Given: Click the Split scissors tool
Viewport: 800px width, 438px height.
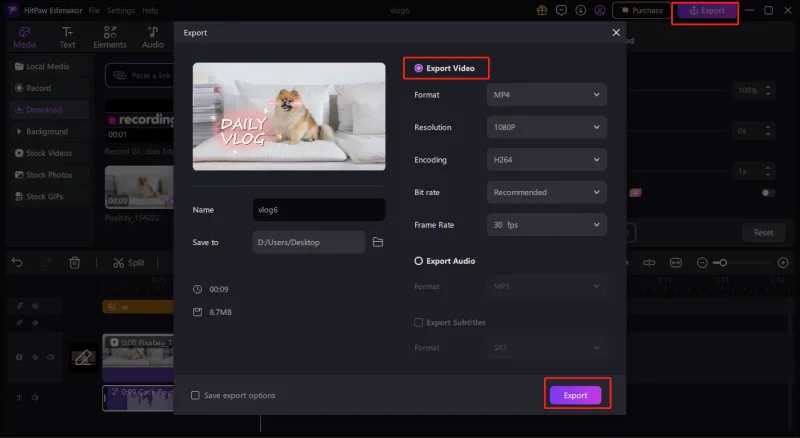Looking at the screenshot, I should point(129,262).
